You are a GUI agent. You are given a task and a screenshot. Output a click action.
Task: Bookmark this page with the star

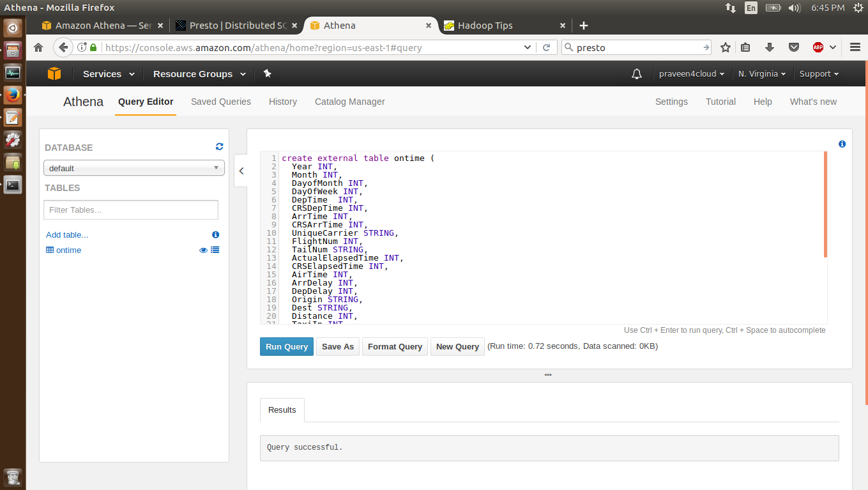tap(726, 47)
